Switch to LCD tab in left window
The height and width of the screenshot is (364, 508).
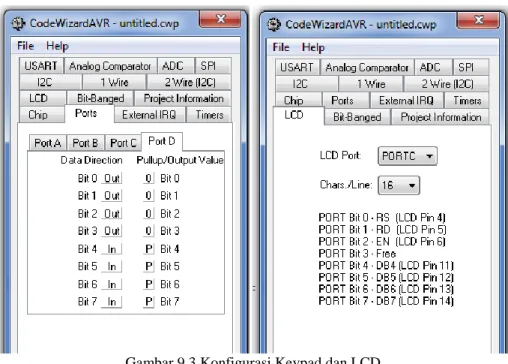(x=43, y=98)
